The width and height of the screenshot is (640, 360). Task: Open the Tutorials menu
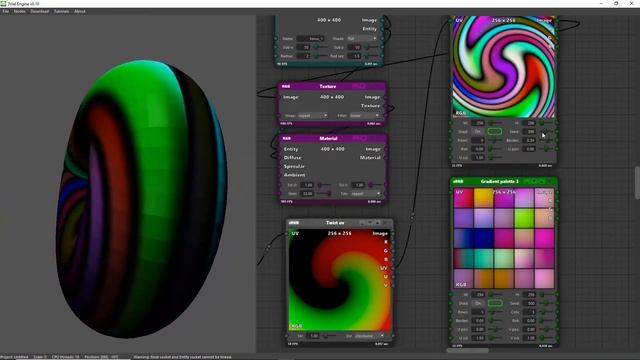[61, 11]
